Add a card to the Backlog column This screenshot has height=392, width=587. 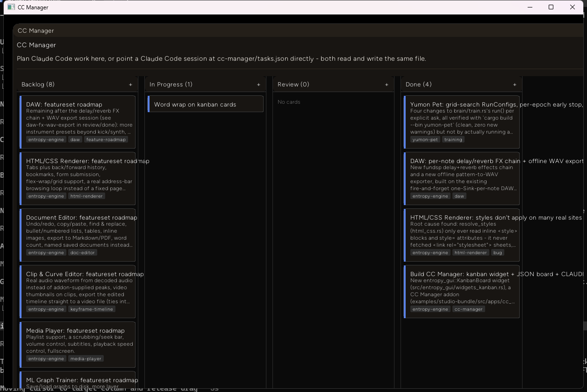click(130, 85)
